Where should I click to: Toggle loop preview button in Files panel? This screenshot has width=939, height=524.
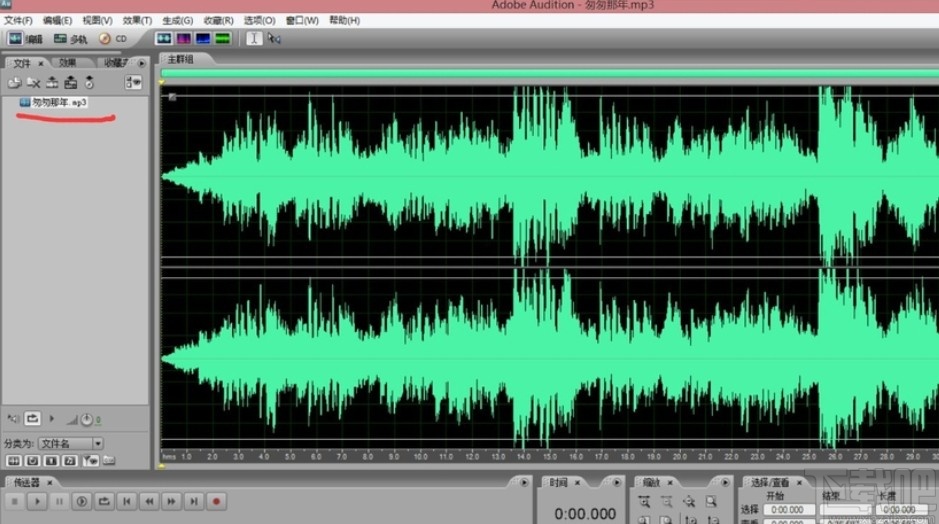pyautogui.click(x=32, y=419)
